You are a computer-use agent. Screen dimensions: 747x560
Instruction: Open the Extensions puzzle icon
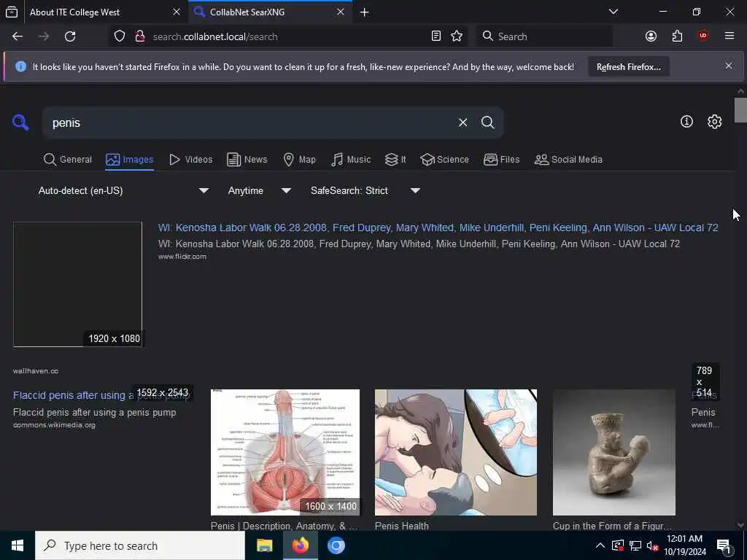click(x=677, y=36)
